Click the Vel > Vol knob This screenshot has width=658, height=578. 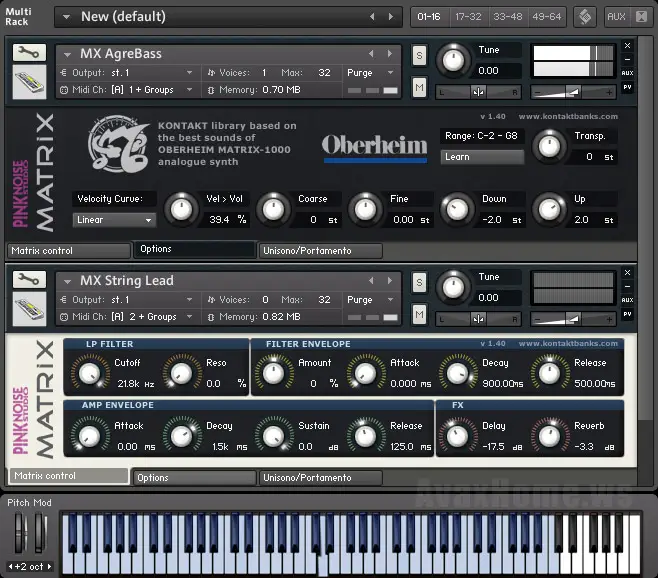(x=181, y=209)
